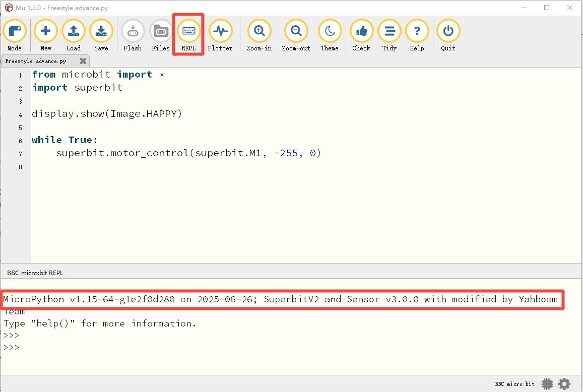
Task: Click the BBC micro:bit mode label in status bar
Action: tap(514, 384)
